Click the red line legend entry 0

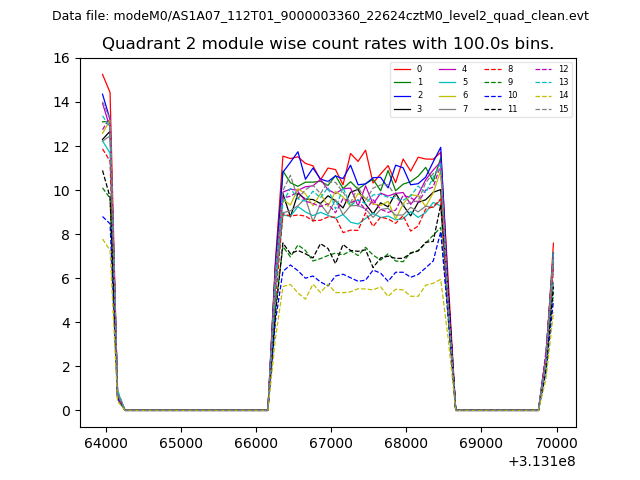pyautogui.click(x=408, y=69)
